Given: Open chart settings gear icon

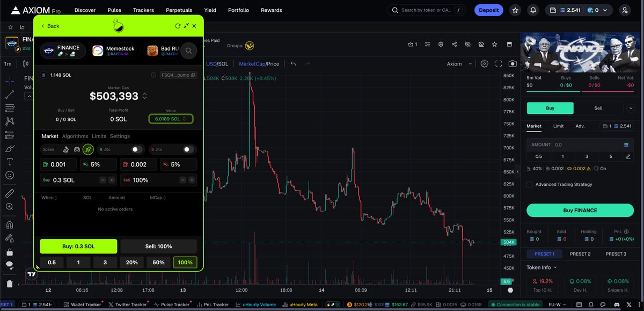Looking at the screenshot, I should click(484, 63).
